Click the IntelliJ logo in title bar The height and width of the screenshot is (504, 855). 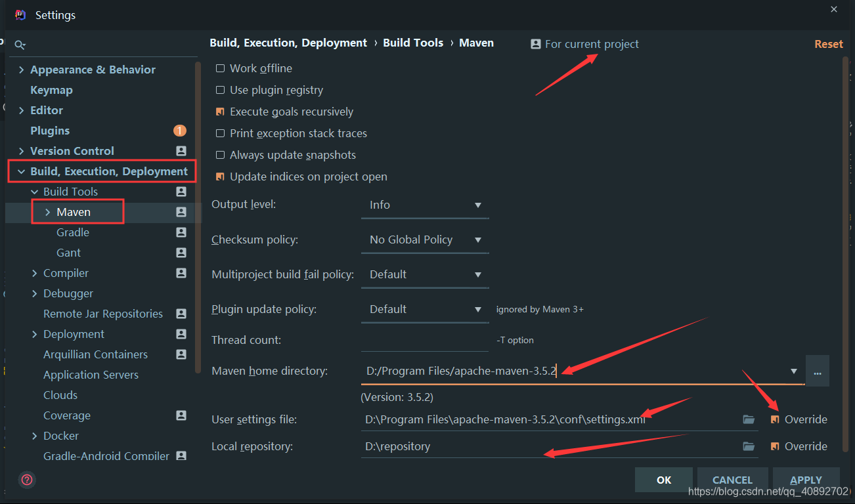(20, 14)
